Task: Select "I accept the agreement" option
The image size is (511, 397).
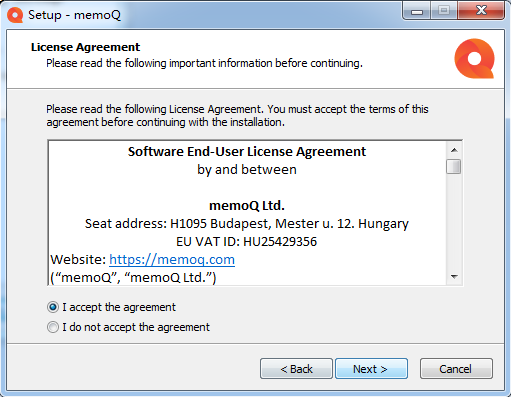Action: [x=111, y=307]
